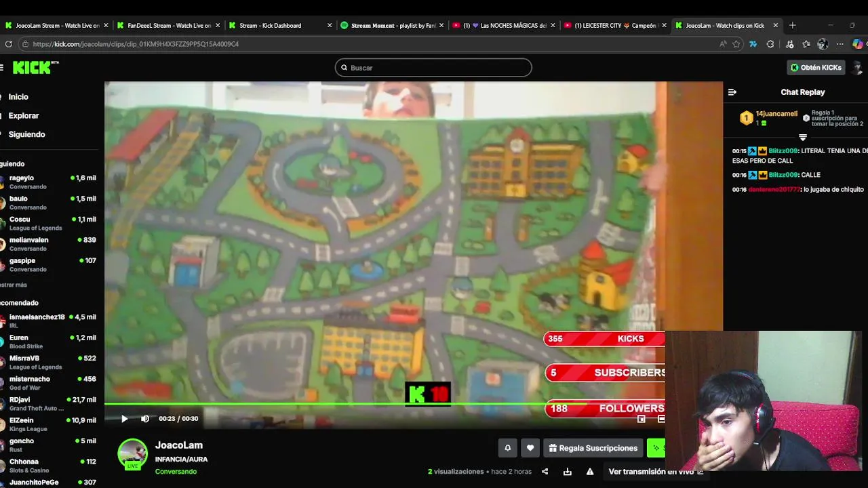Click the heart follow button
Viewport: 868px width, 488px height.
(x=530, y=448)
